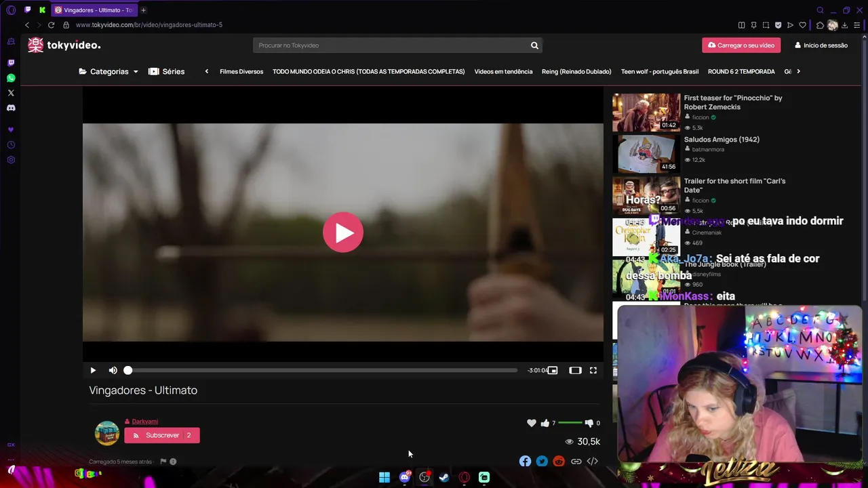Viewport: 868px width, 488px height.
Task: Open WhatsApp in Opera GX sidebar
Action: (x=11, y=78)
